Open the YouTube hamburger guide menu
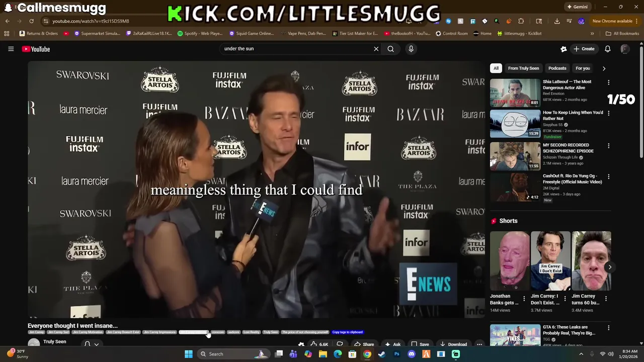The width and height of the screenshot is (644, 362). pyautogui.click(x=11, y=49)
